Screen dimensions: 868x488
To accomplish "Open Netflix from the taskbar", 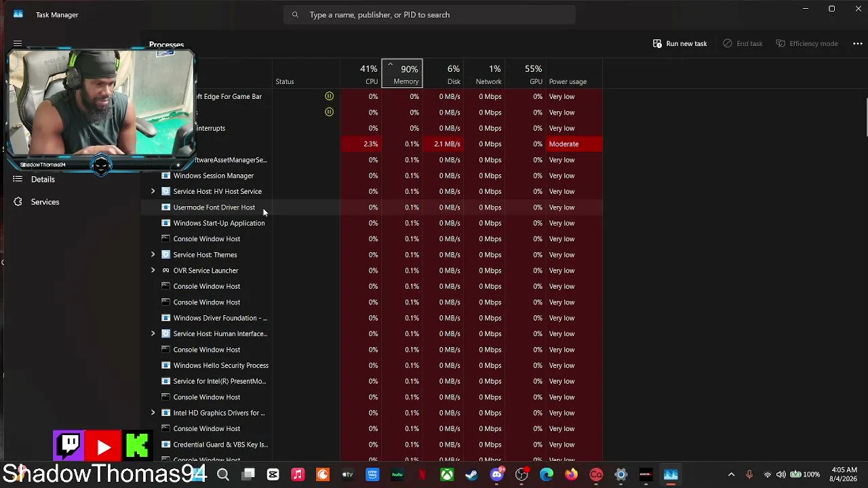I will [x=422, y=475].
